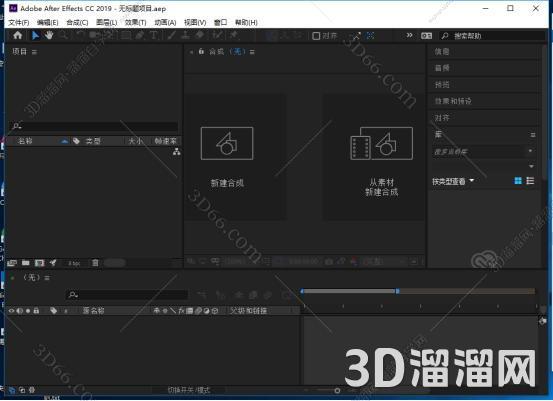Open the 库 panel hamburger menu
Screen dimensions: 553x401
533,135
